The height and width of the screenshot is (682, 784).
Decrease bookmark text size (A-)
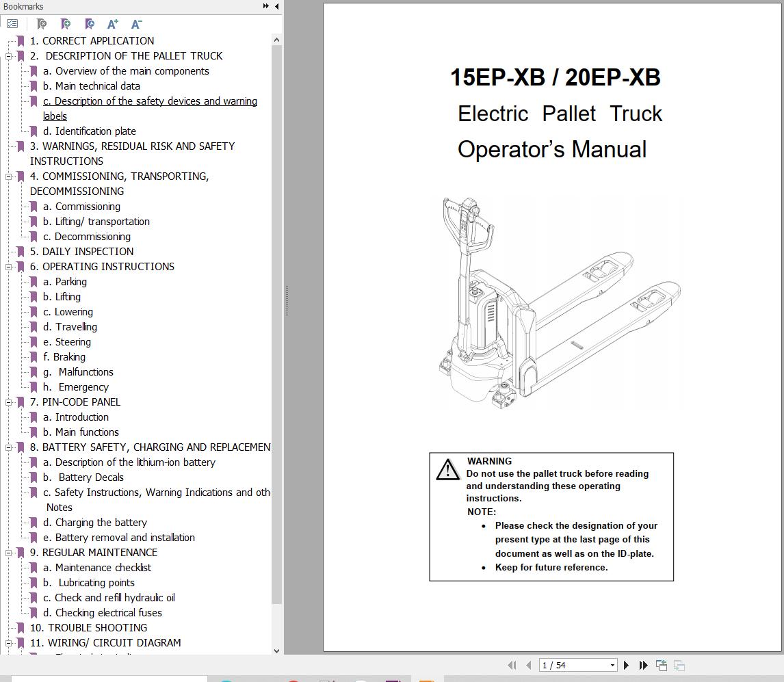[x=137, y=23]
